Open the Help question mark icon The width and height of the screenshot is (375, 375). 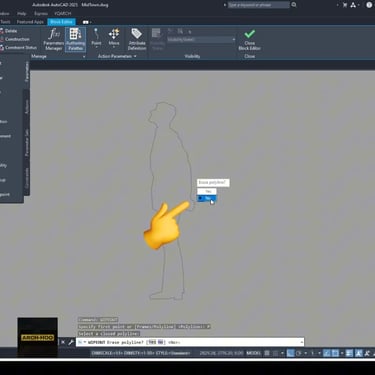pos(369,5)
